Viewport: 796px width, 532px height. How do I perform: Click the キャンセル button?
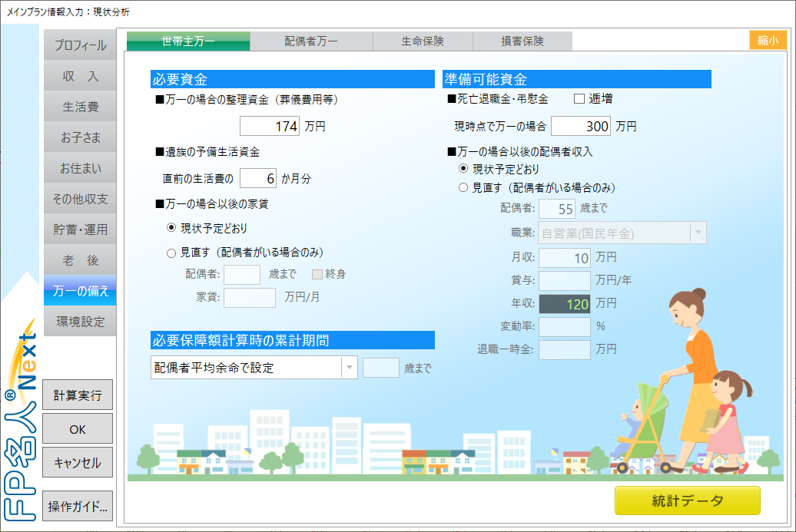78,463
